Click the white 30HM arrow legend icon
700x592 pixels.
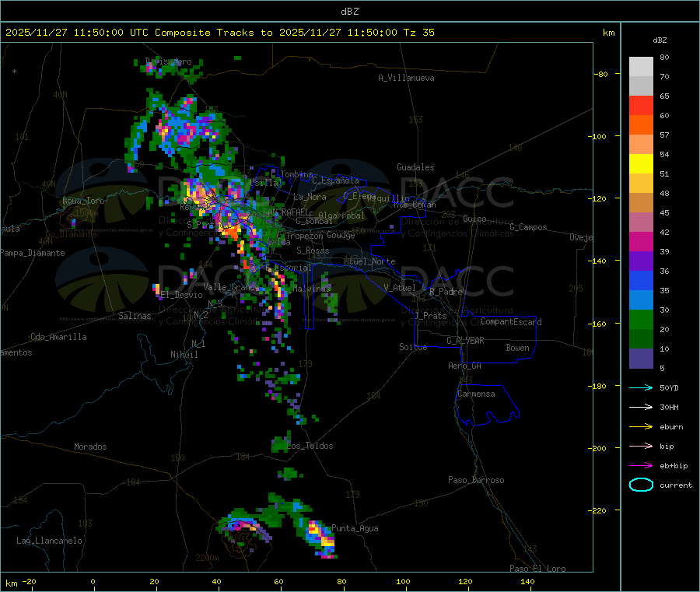tap(641, 407)
